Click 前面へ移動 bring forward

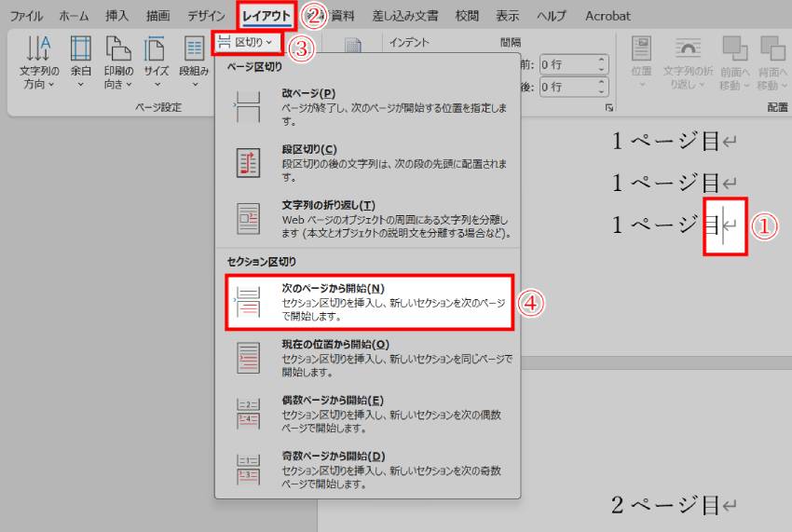pyautogui.click(x=735, y=62)
